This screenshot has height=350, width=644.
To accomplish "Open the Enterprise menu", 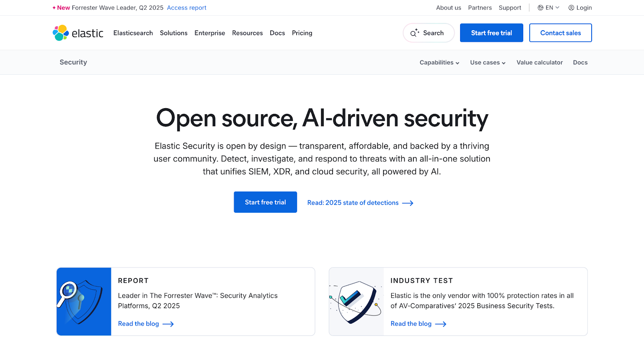I will (210, 33).
